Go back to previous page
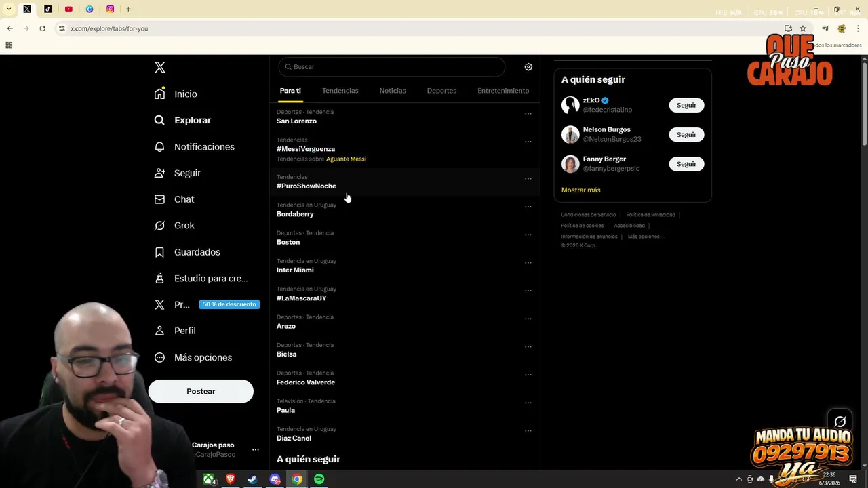 9,28
